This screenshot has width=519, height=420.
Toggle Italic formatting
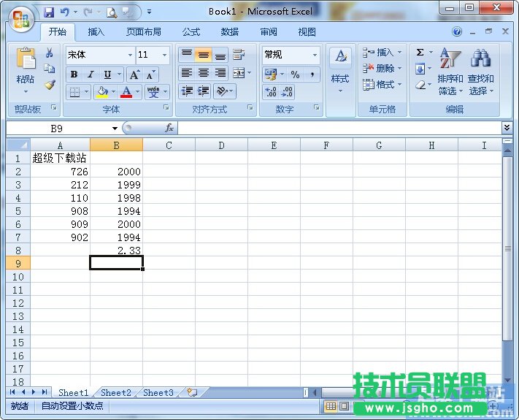pyautogui.click(x=91, y=75)
